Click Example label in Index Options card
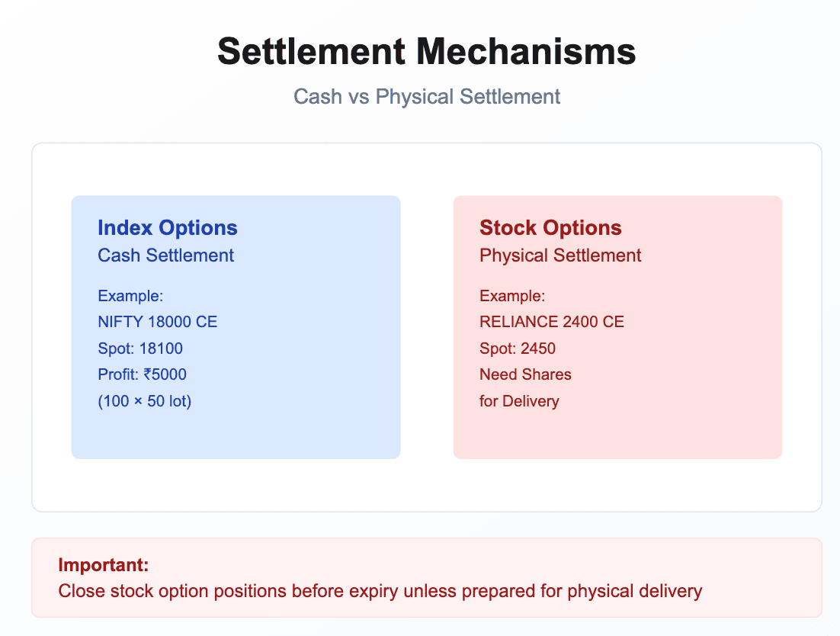 130,296
